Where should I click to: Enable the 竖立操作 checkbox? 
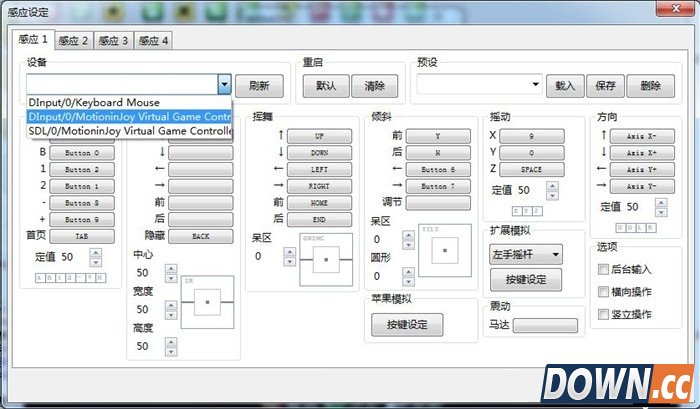coord(603,314)
